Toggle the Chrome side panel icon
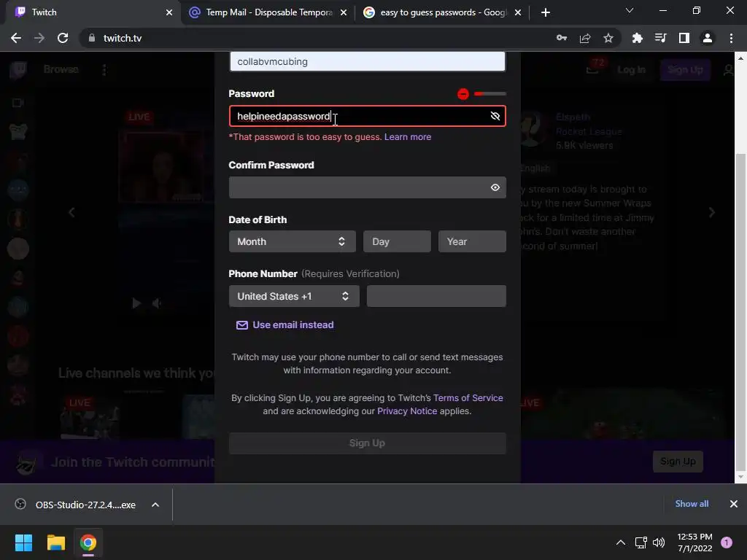The image size is (747, 560). coord(684,38)
